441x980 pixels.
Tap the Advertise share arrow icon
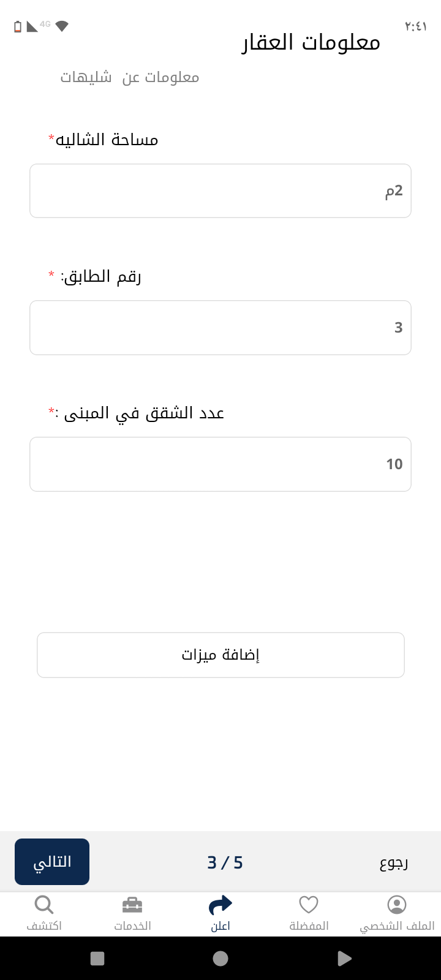click(x=221, y=905)
